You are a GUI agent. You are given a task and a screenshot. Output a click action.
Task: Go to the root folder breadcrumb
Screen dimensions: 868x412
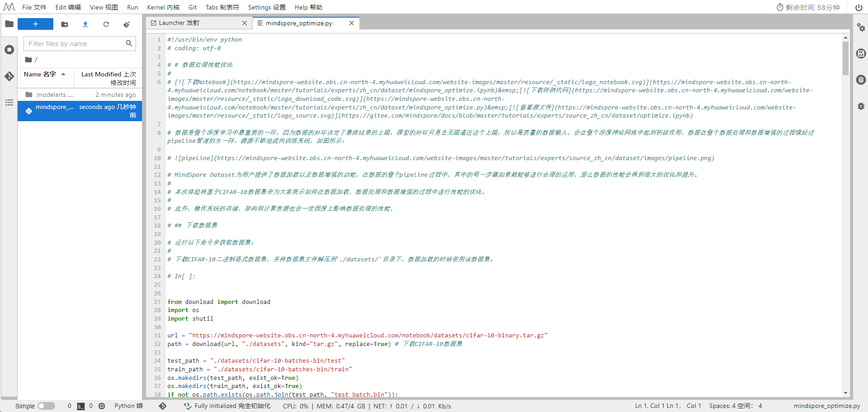point(29,60)
